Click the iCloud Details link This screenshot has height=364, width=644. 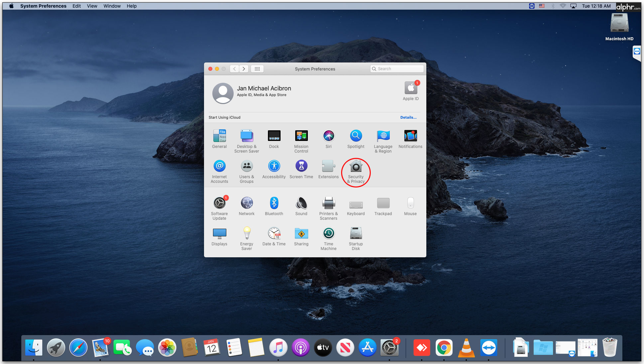click(408, 117)
